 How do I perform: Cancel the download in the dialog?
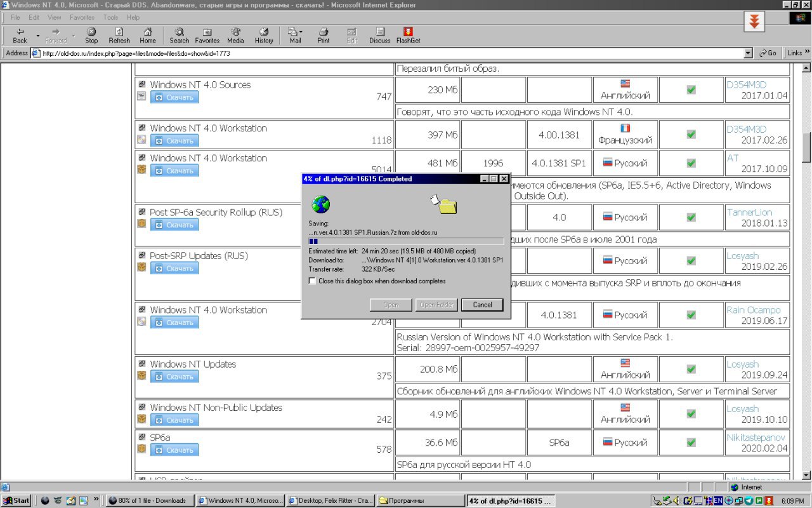pos(482,305)
